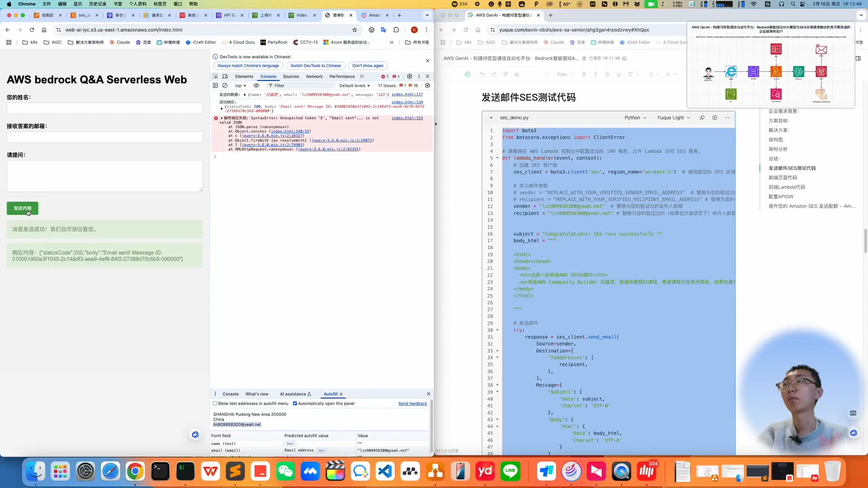This screenshot has height=488, width=868.
Task: Expand the logged name/email object in the console
Action: (245, 95)
